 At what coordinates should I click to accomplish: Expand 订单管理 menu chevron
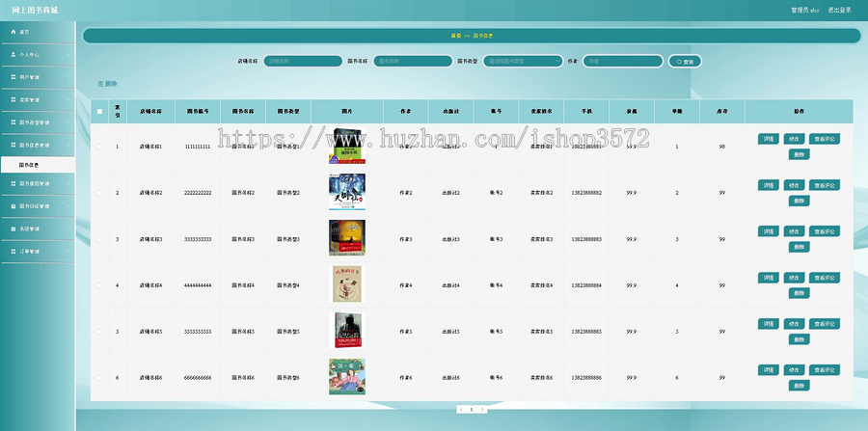(68, 252)
